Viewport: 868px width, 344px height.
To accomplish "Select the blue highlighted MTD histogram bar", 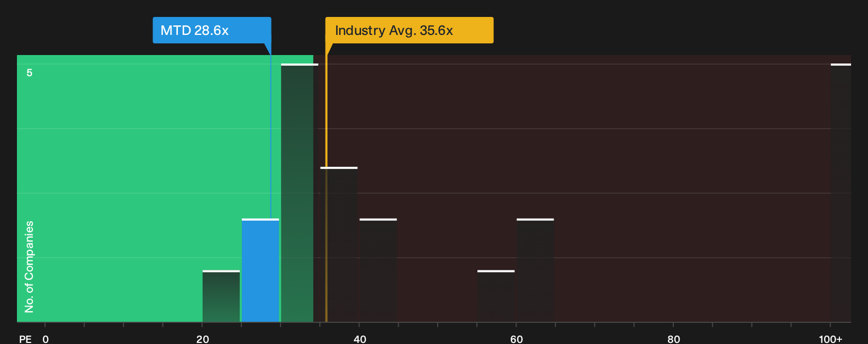I will pos(260,270).
